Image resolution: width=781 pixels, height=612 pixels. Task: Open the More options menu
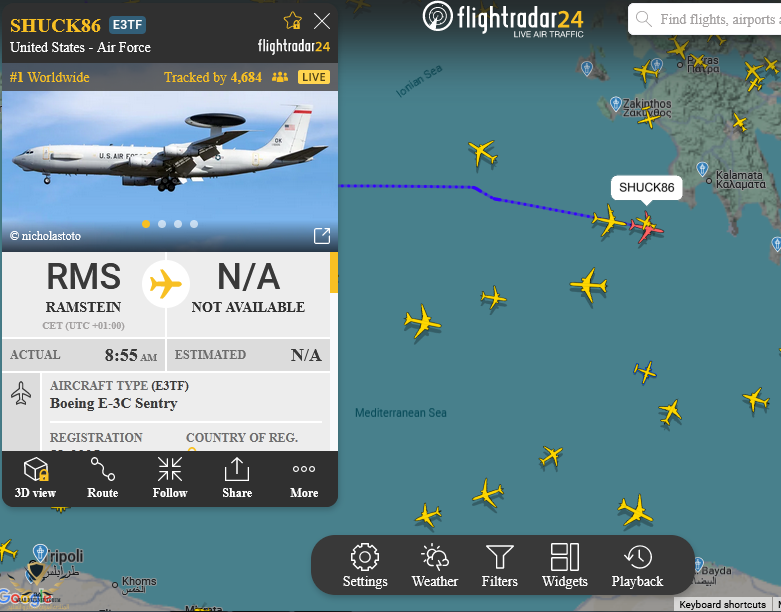tap(304, 478)
